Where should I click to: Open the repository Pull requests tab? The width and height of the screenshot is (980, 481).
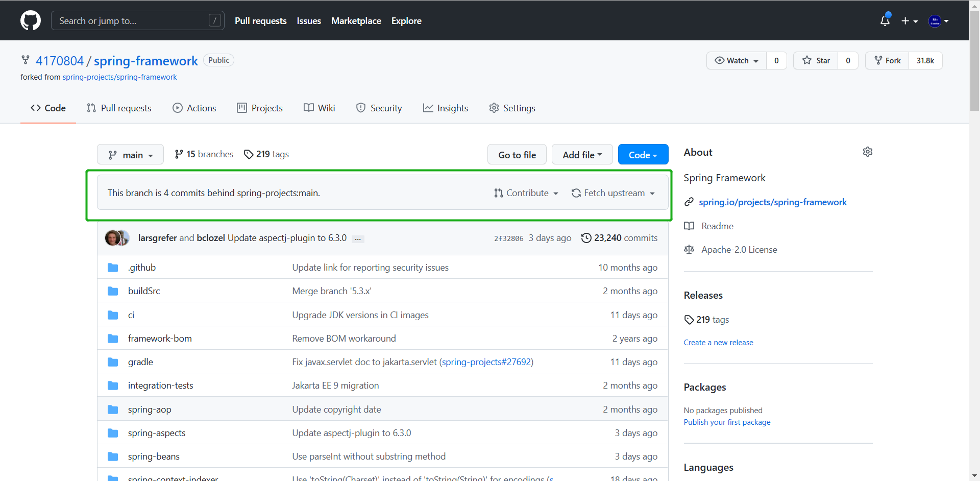point(119,108)
